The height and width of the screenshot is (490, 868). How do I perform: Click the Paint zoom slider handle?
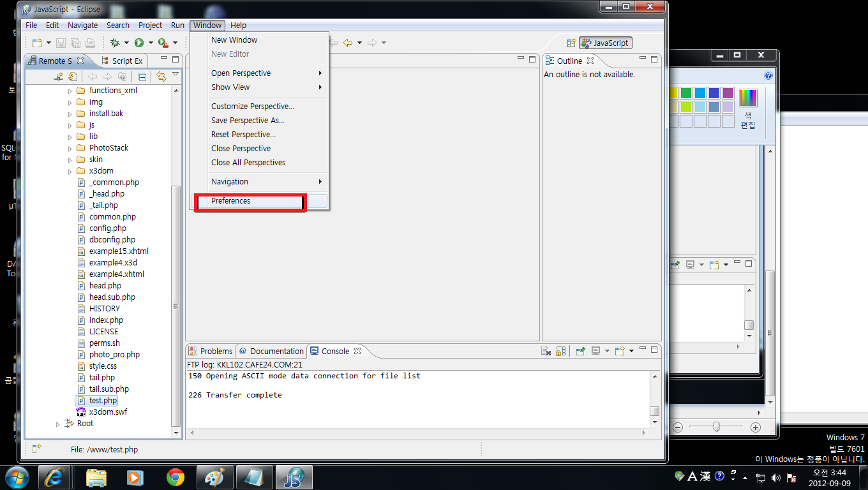coord(717,427)
